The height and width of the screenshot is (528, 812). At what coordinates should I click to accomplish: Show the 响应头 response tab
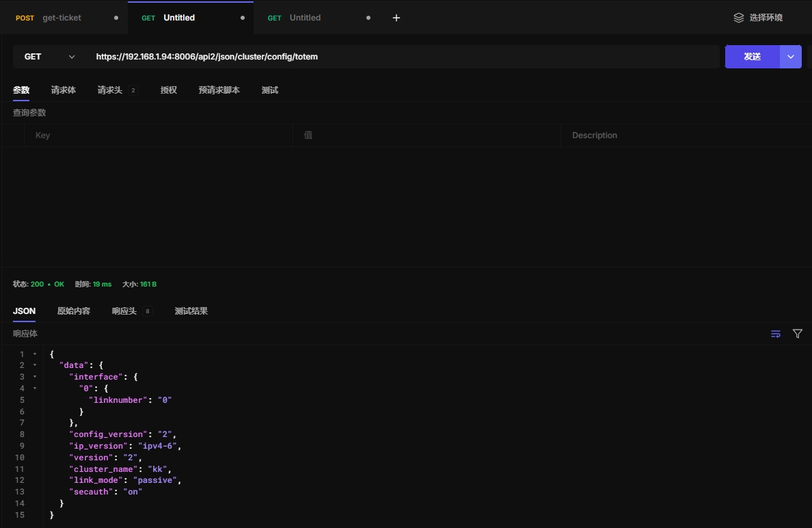(x=124, y=311)
